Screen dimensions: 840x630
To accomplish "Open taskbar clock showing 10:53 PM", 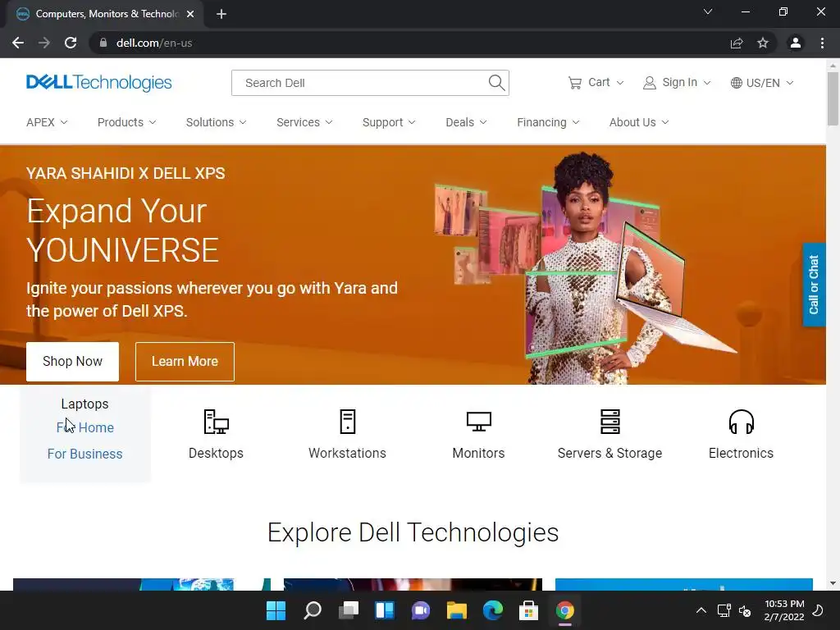I will point(784,610).
